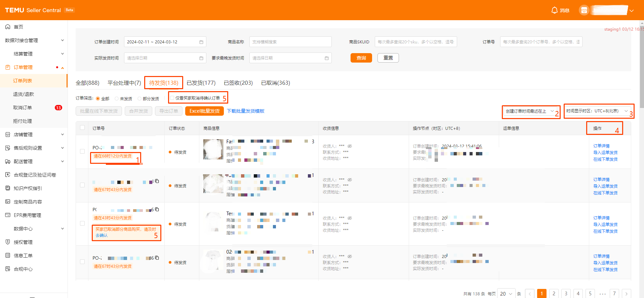This screenshot has width=644, height=298.
Task: Click the orange 查询 search button
Action: pos(361,58)
